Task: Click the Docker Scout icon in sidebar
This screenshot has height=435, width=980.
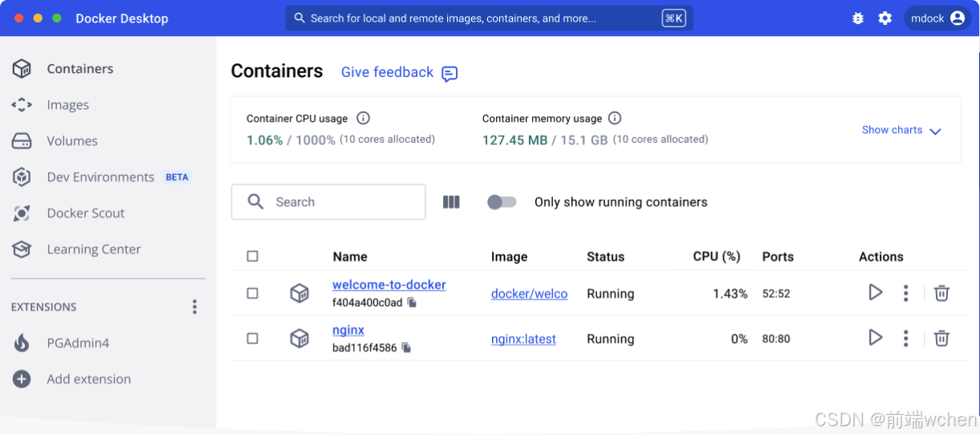Action: click(22, 213)
